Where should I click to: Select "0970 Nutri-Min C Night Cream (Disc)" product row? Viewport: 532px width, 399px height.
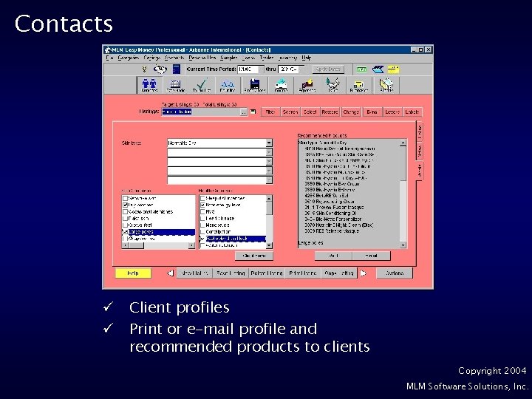338,225
